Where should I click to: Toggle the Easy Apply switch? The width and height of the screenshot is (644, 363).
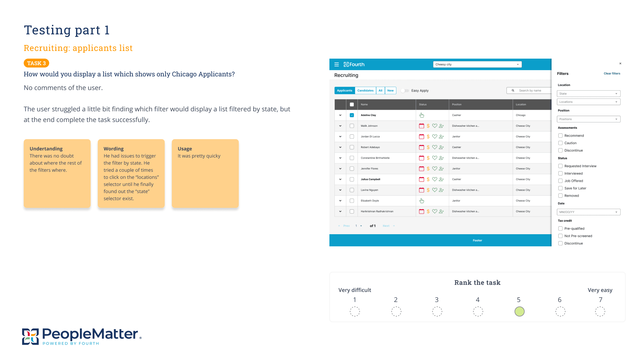pyautogui.click(x=405, y=91)
